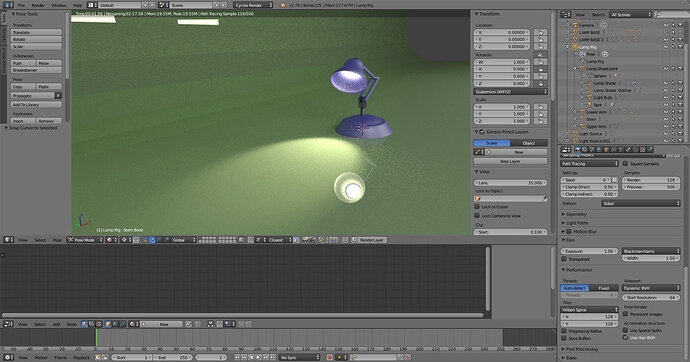Image resolution: width=690 pixels, height=362 pixels.
Task: Open the Path Tracing integrator dropdown
Action: point(590,164)
